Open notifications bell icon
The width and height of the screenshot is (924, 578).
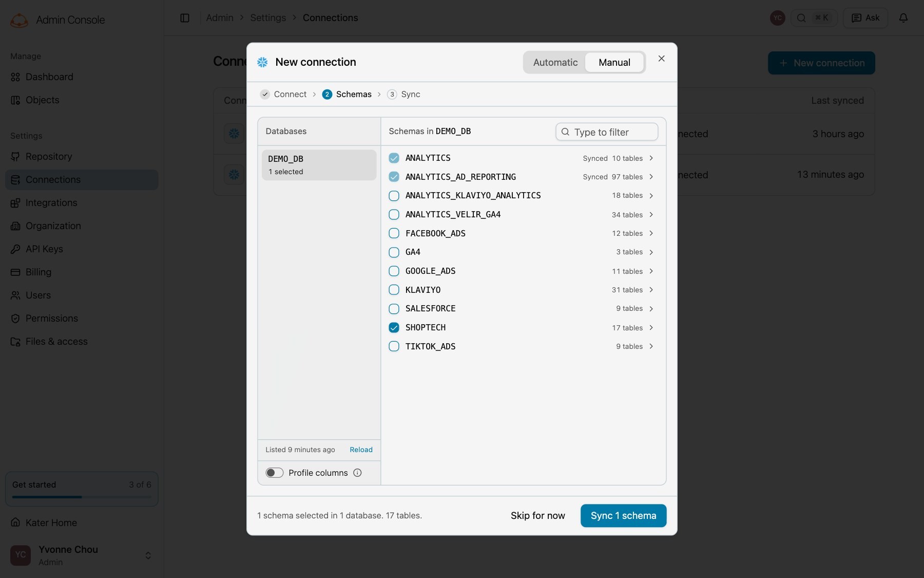coord(903,18)
